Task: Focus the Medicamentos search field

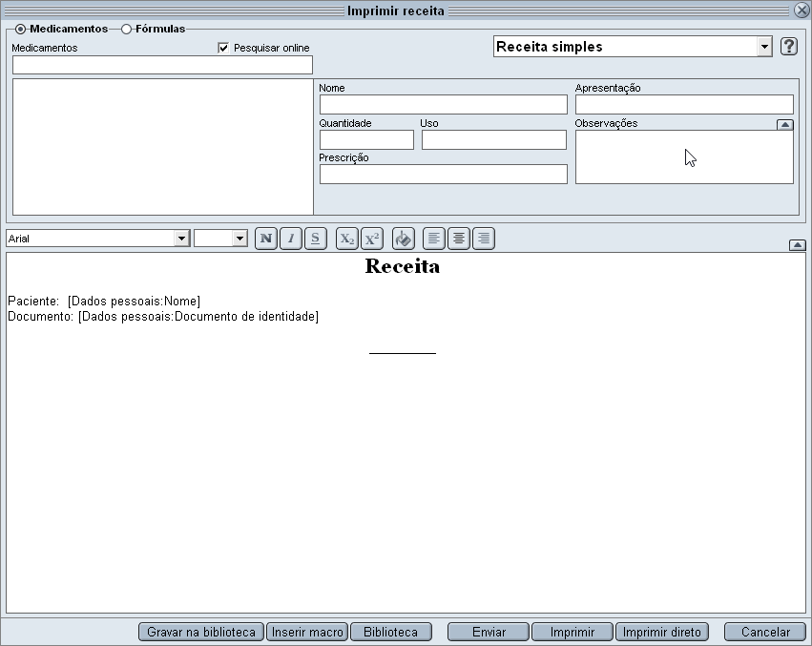Action: pyautogui.click(x=162, y=65)
